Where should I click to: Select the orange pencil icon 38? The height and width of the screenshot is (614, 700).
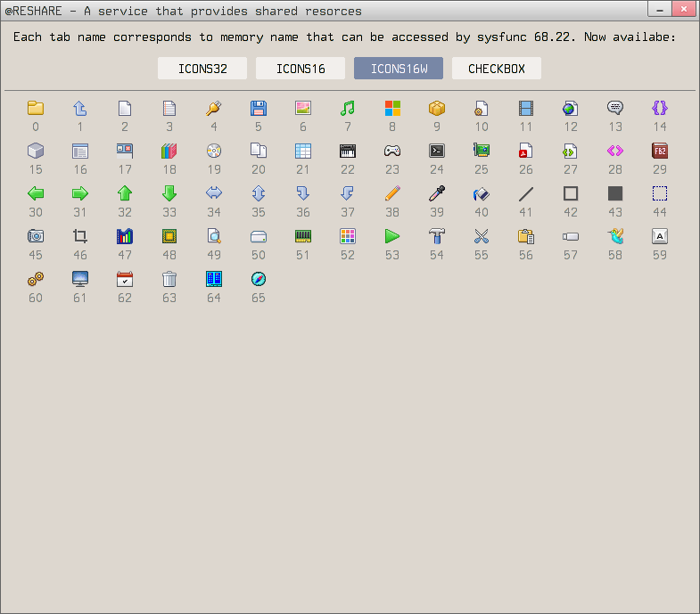tap(392, 193)
